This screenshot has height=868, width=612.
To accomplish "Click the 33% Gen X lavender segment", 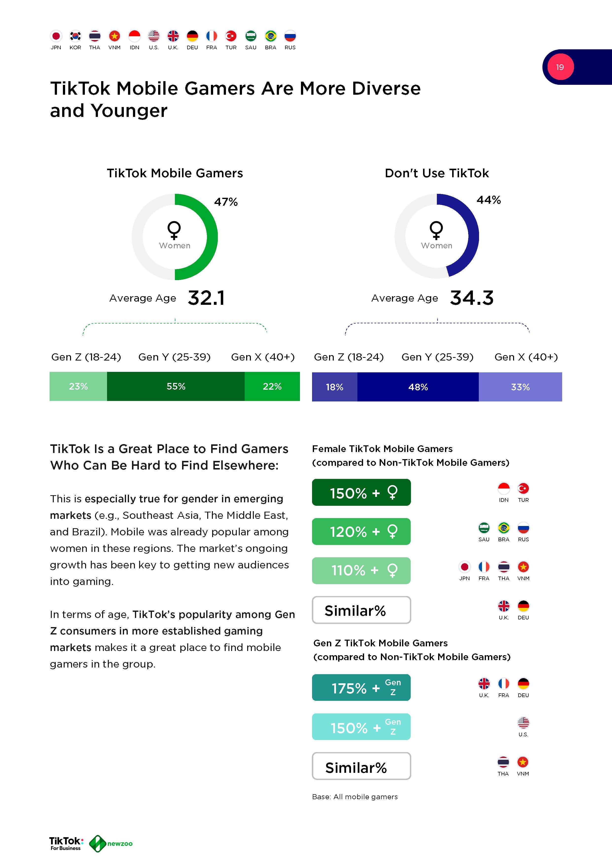I will click(520, 387).
